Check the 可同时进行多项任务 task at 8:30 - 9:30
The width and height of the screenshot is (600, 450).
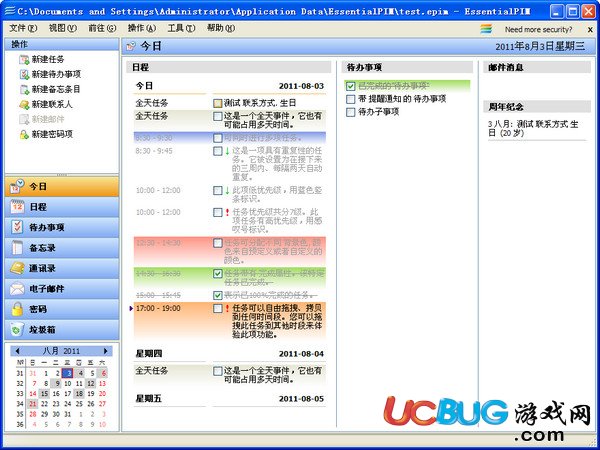[x=218, y=138]
